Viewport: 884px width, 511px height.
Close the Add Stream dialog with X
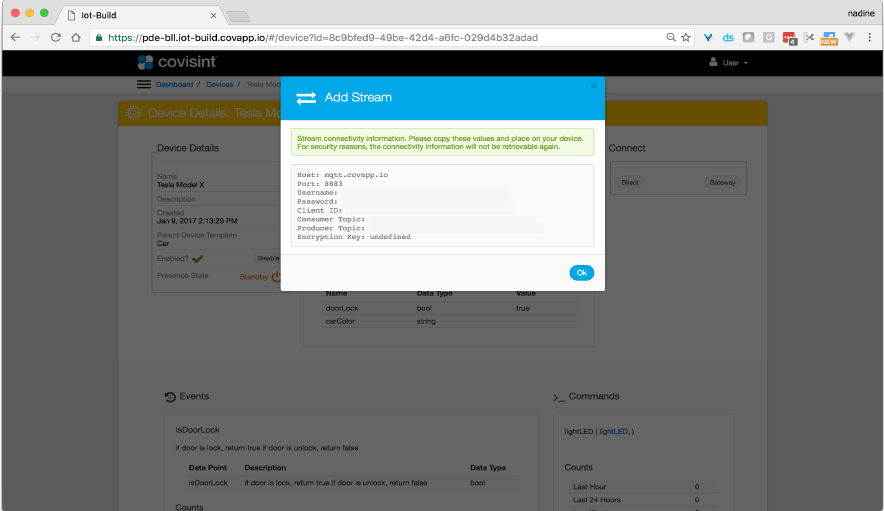pos(593,86)
